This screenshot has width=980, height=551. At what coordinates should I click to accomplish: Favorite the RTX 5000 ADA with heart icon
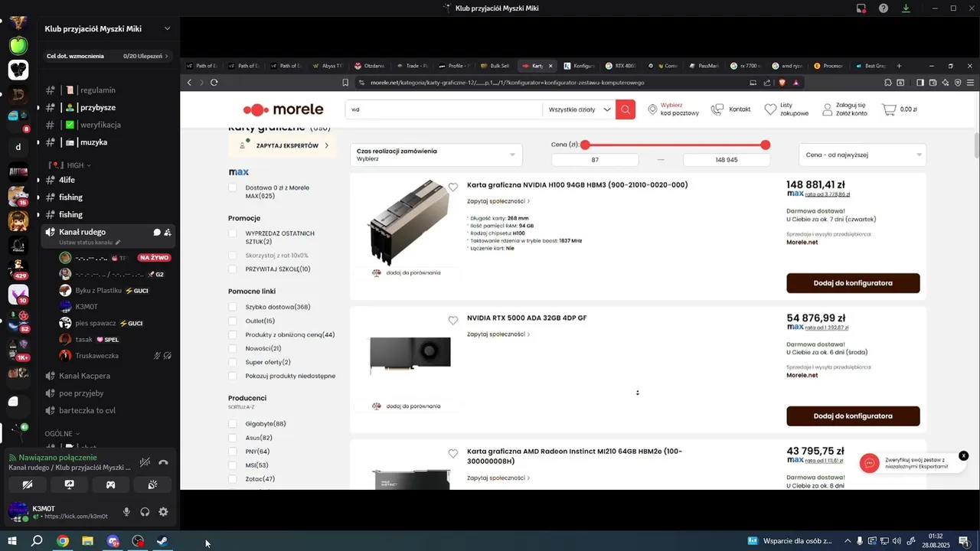[x=453, y=320]
